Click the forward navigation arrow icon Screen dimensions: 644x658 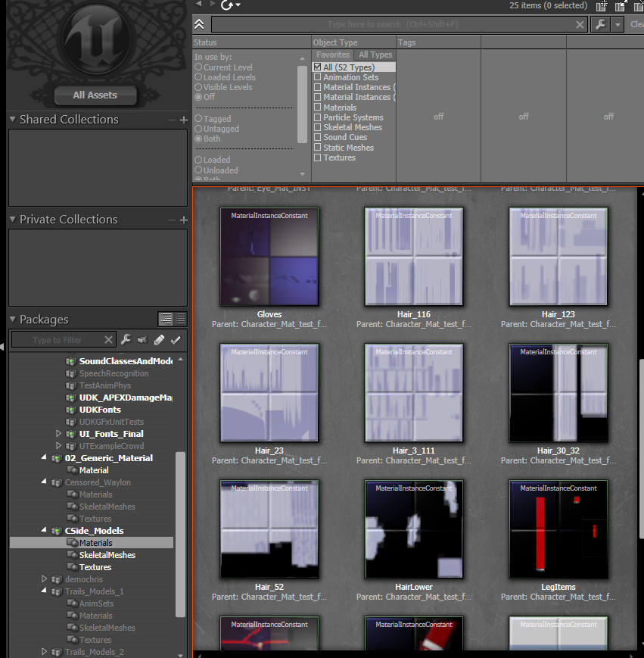point(213,4)
